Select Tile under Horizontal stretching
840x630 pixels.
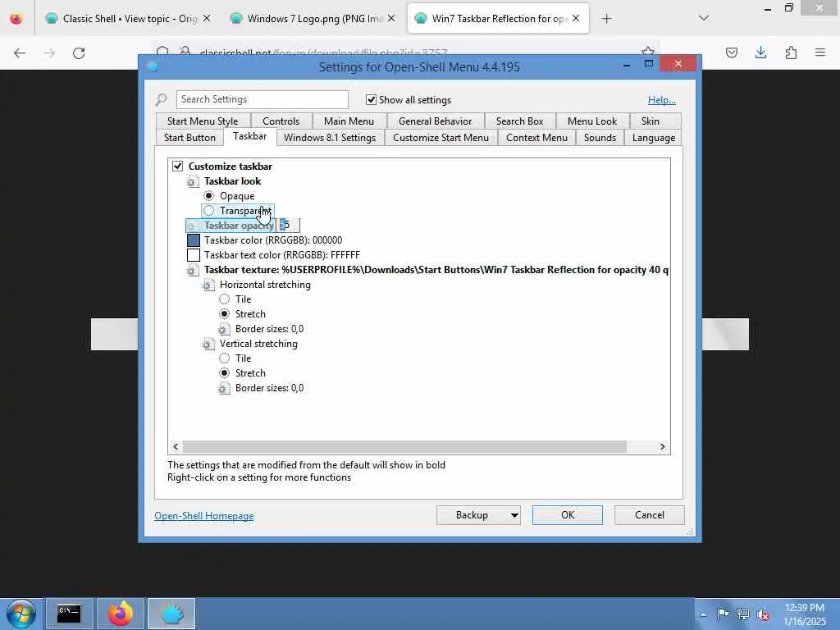pyautogui.click(x=225, y=299)
